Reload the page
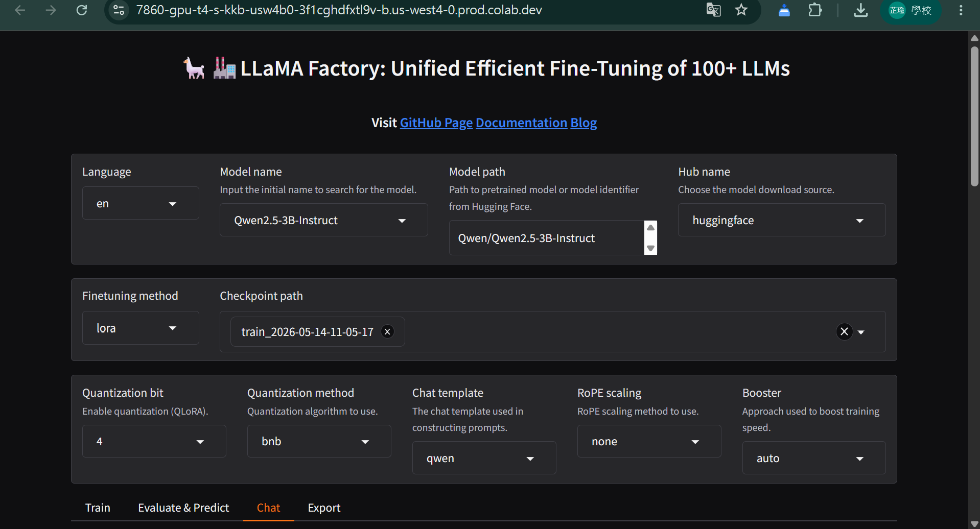This screenshot has height=529, width=980. click(82, 10)
